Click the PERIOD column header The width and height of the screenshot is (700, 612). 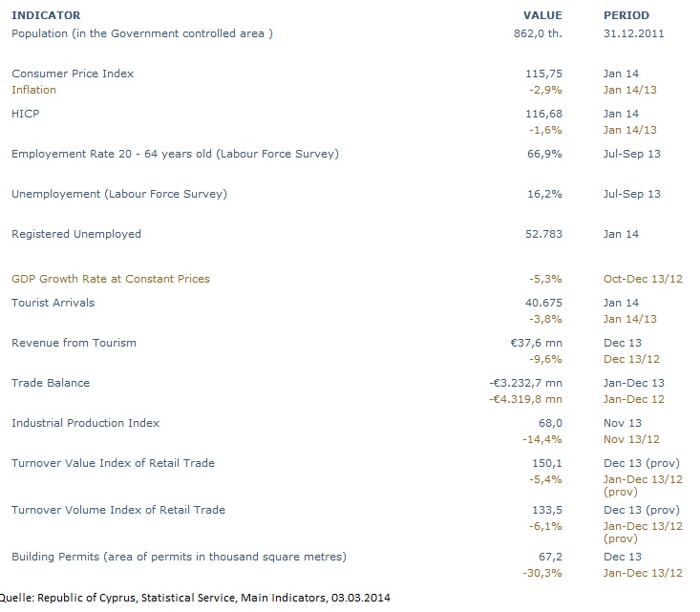point(626,15)
